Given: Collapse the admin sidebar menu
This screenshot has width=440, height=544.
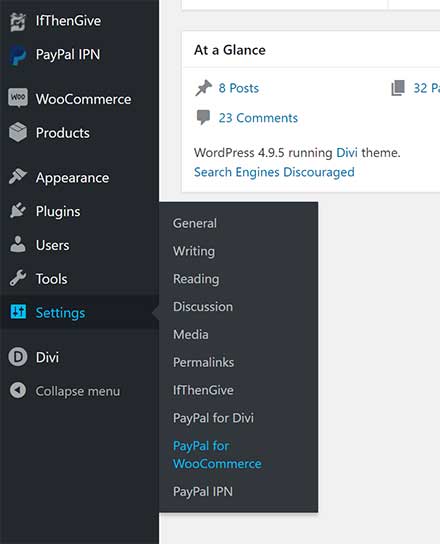Looking at the screenshot, I should tap(65, 391).
